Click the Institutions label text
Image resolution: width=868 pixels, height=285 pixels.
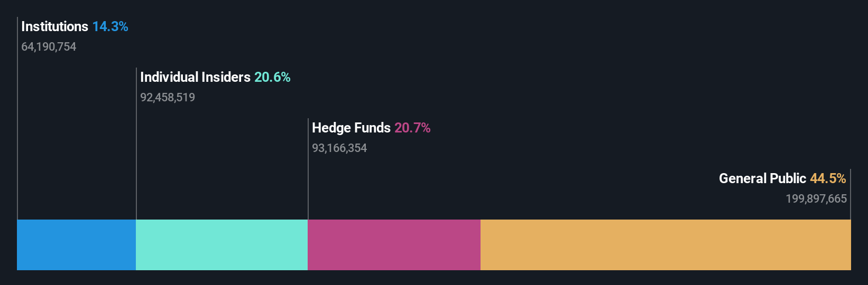pos(54,26)
